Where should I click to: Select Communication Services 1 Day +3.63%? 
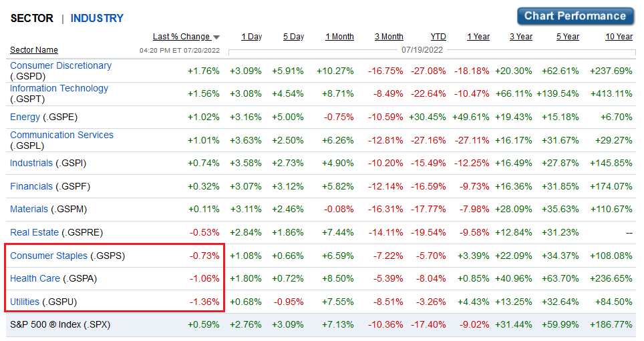pyautogui.click(x=246, y=140)
